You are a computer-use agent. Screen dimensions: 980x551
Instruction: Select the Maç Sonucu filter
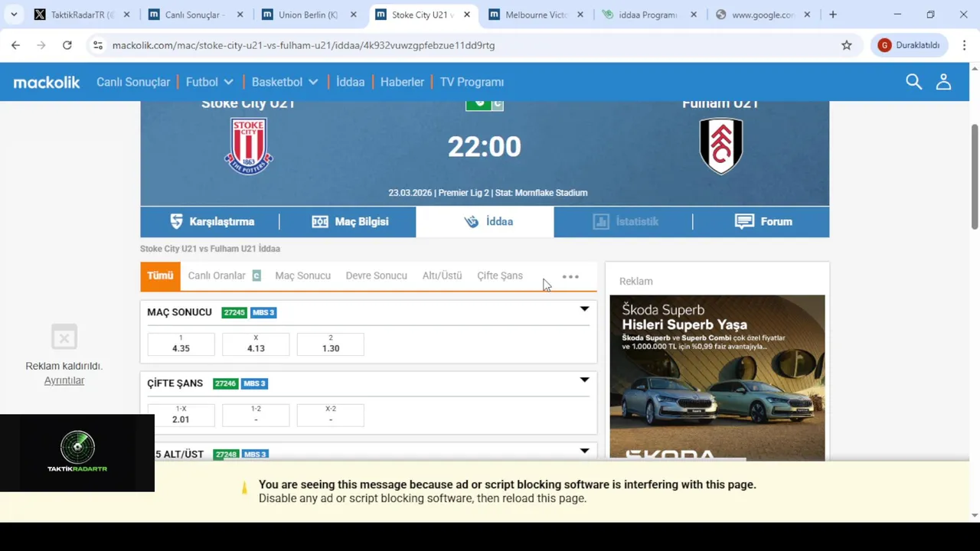click(x=302, y=275)
